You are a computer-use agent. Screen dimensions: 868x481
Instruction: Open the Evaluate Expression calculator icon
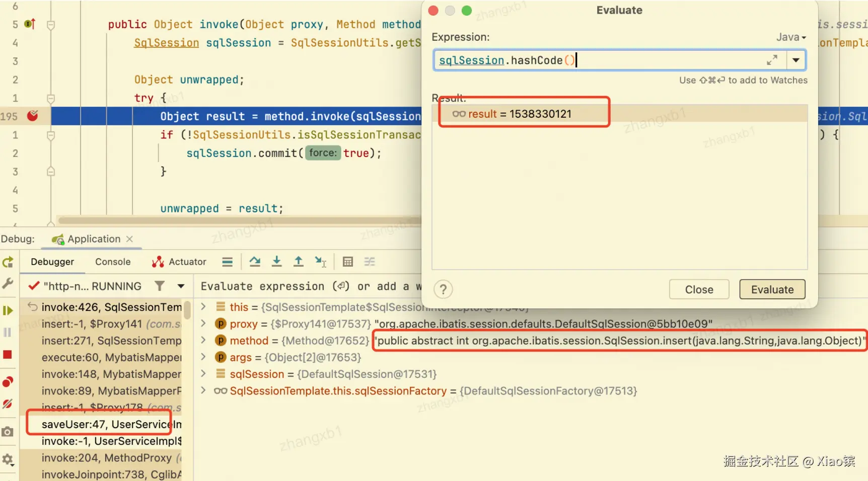pyautogui.click(x=348, y=262)
